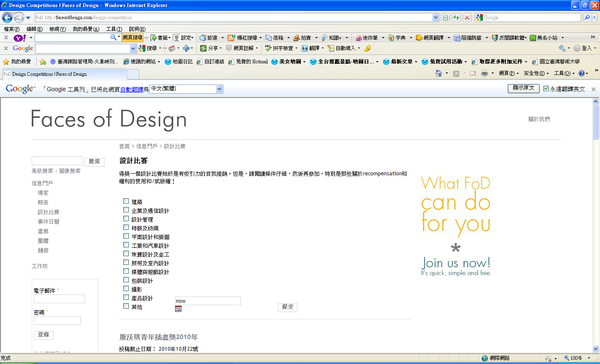Click the 登錄 login button
This screenshot has width=600, height=364.
click(x=44, y=335)
